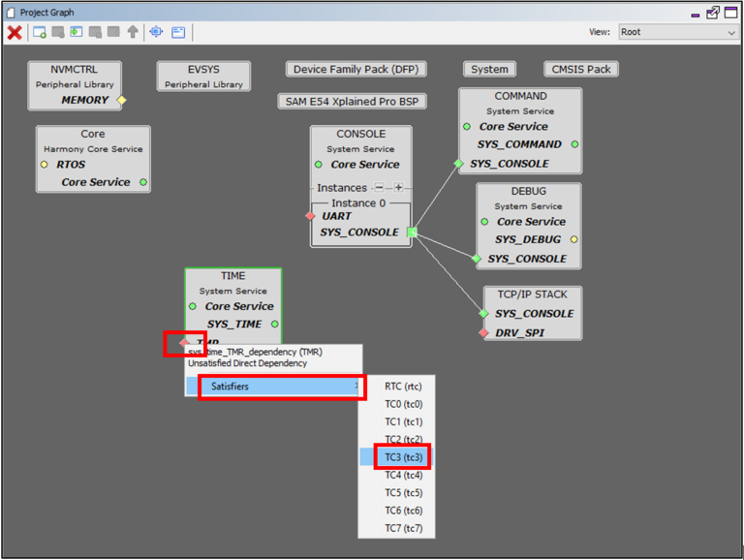Click the center view crosshair toolbar icon

coord(155,32)
